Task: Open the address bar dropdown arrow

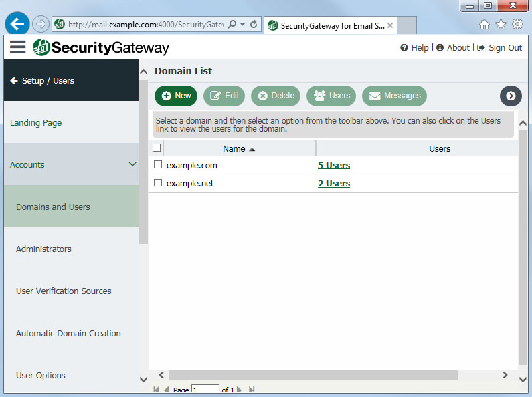Action: point(242,24)
